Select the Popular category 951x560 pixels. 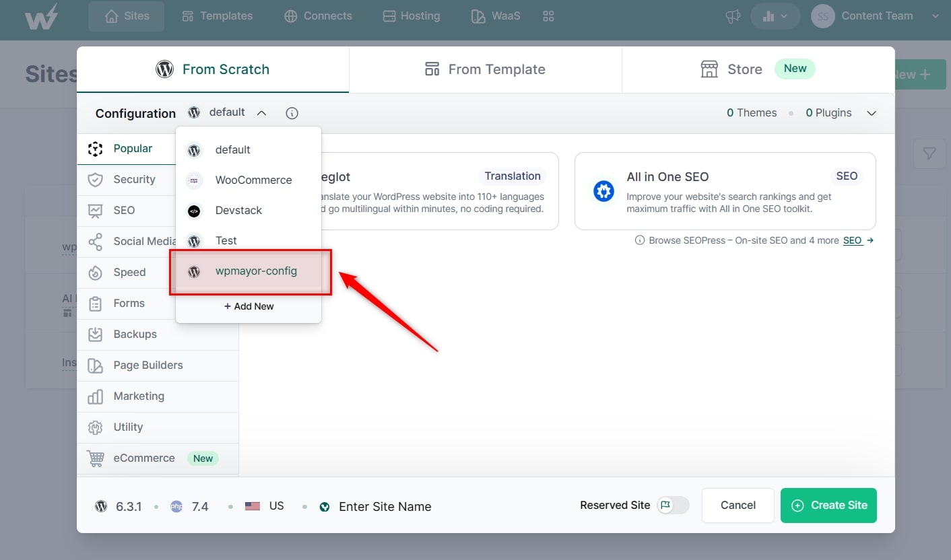(x=127, y=149)
